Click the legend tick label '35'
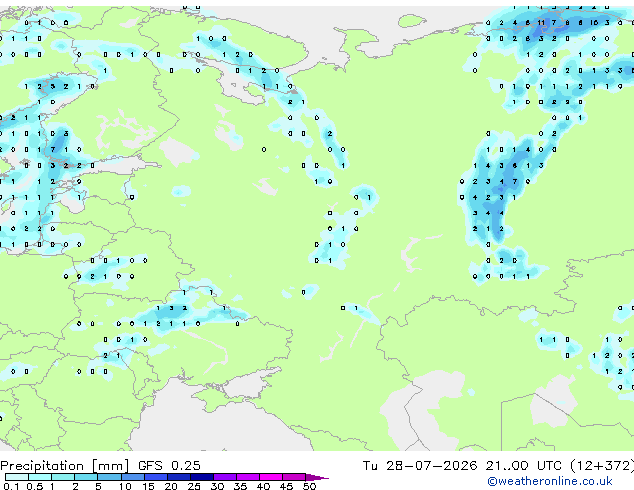This screenshot has width=634, height=490. [240, 486]
